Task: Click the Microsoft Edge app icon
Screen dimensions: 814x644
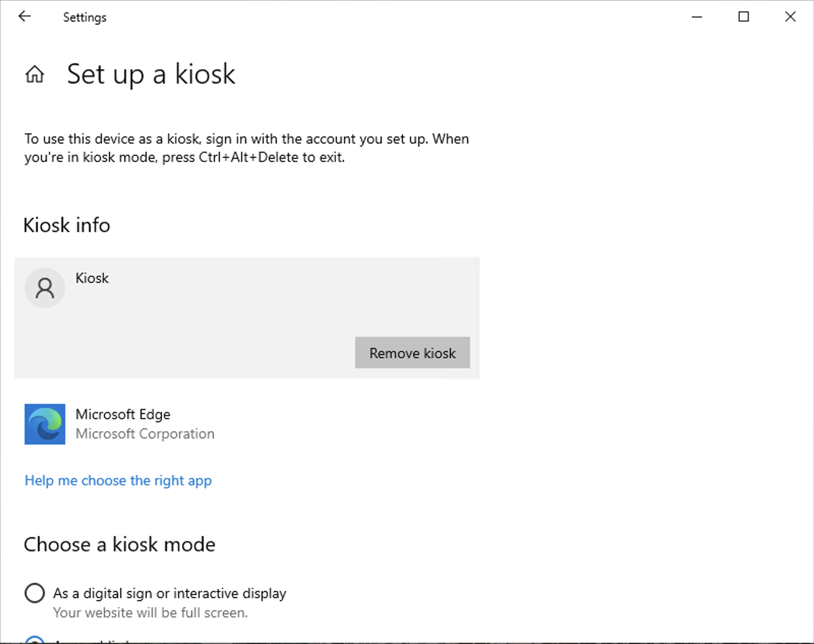Action: pos(45,424)
